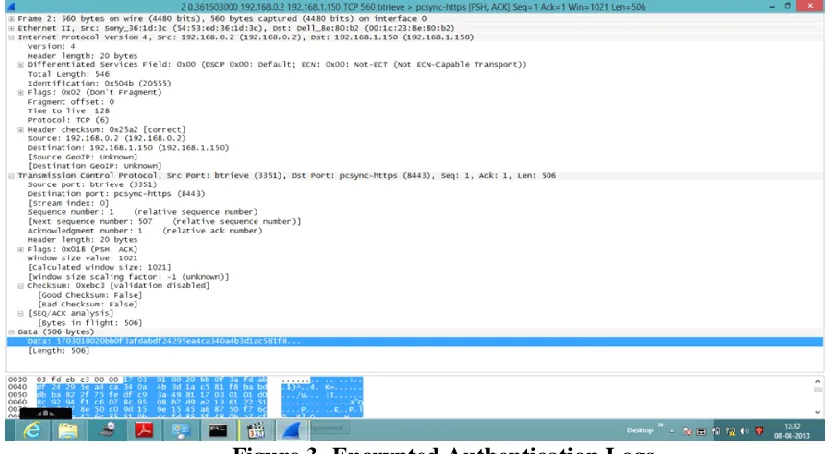Collapse the Transmission Control Protocol node
834x454 pixels.
11,175
